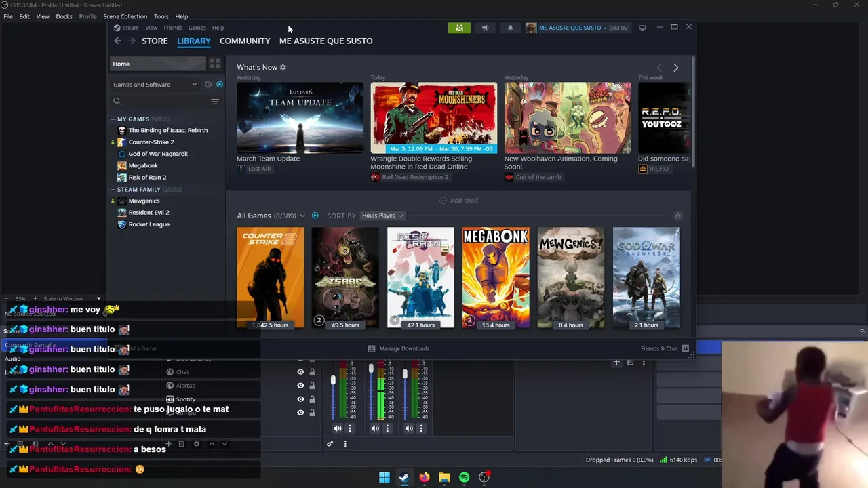Click Friends & Chat icon in Steam

click(x=685, y=348)
